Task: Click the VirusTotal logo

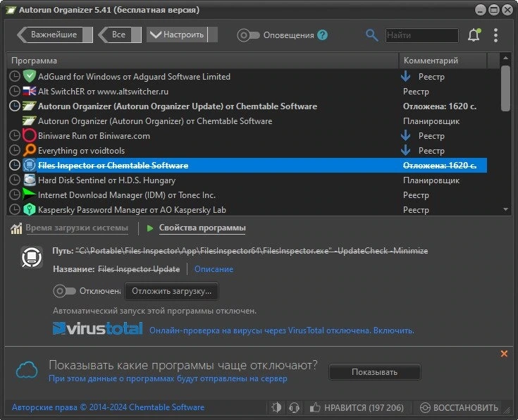Action: coord(98,328)
